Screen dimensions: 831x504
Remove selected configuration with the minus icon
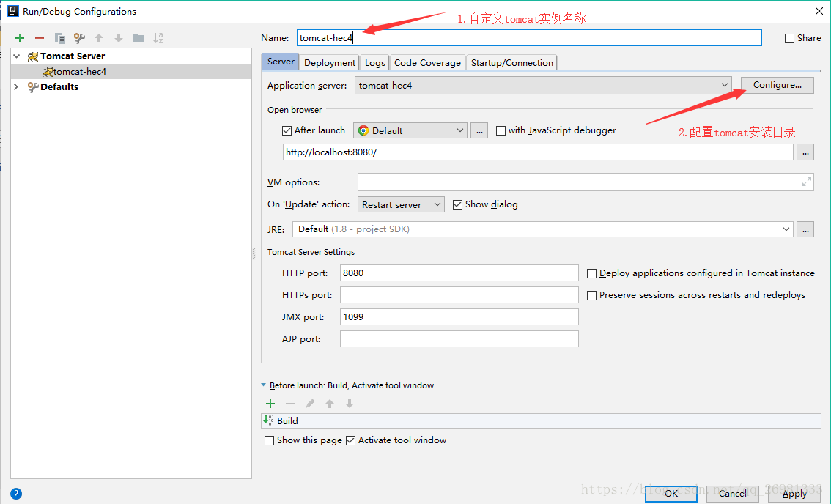coord(40,38)
